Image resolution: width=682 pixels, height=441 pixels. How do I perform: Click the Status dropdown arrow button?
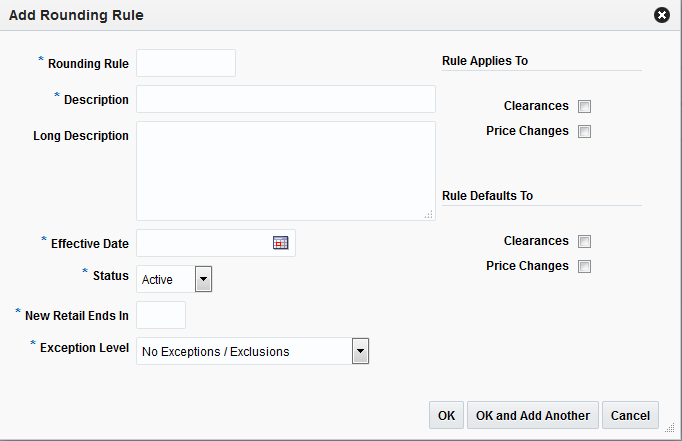click(x=203, y=279)
